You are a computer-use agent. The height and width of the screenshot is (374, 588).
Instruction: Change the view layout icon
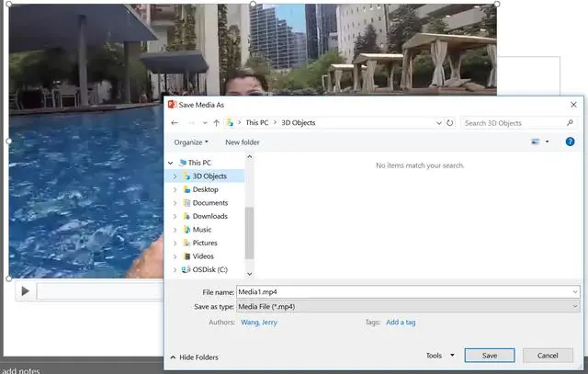pyautogui.click(x=535, y=142)
